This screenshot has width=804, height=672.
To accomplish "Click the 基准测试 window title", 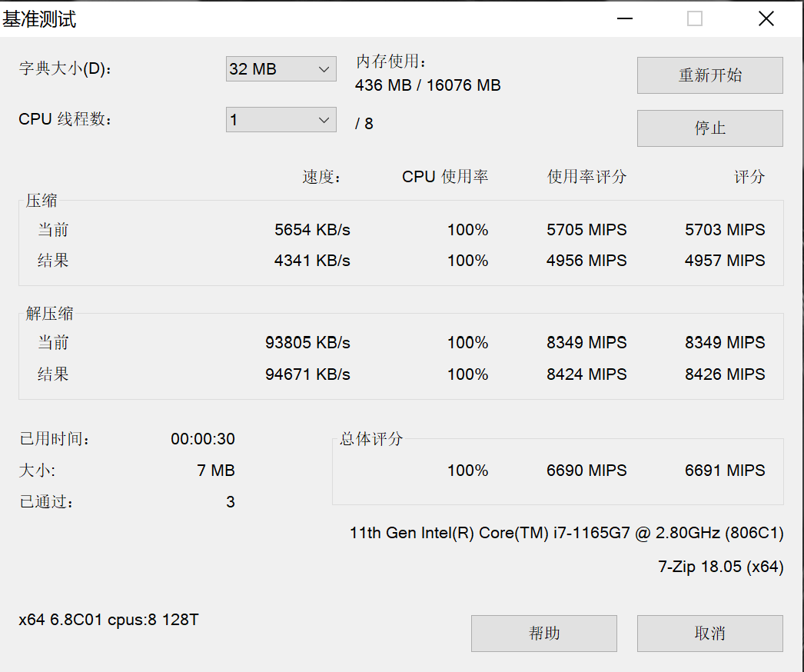I will point(39,19).
